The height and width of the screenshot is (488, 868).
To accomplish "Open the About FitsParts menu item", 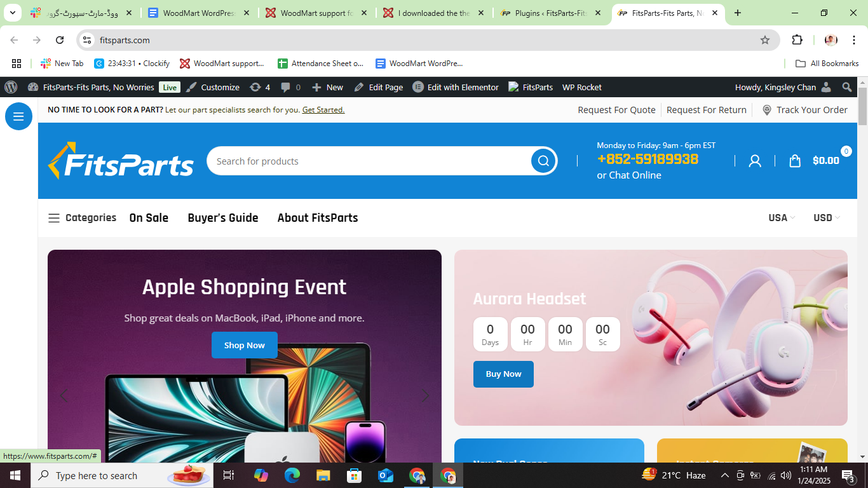I will pyautogui.click(x=318, y=218).
